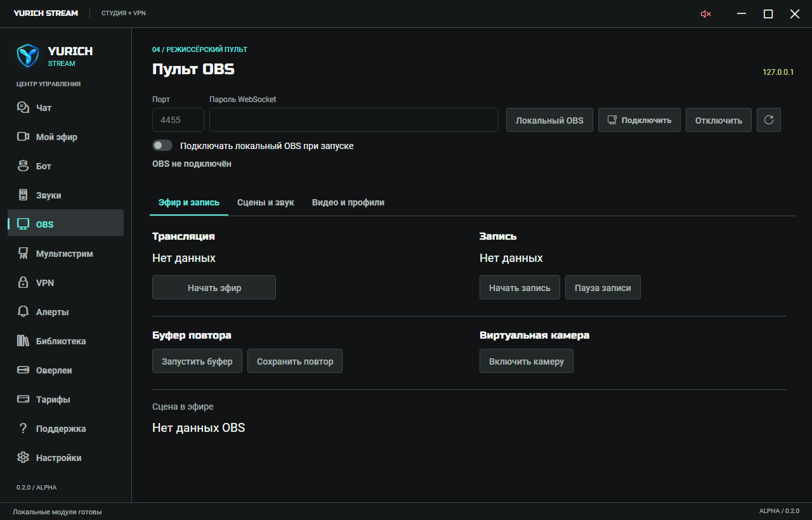Click the Отключить button
This screenshot has width=812, height=520.
pyautogui.click(x=719, y=120)
